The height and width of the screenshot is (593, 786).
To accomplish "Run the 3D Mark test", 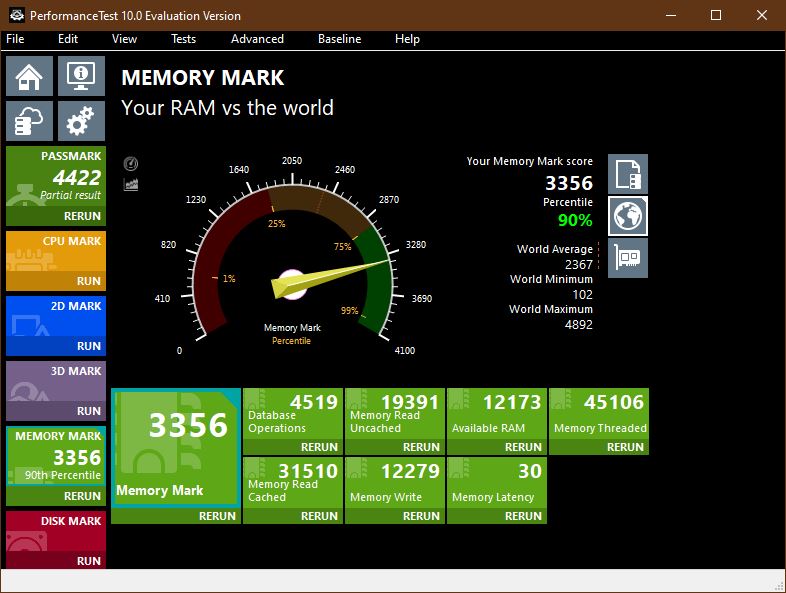I will tap(56, 411).
